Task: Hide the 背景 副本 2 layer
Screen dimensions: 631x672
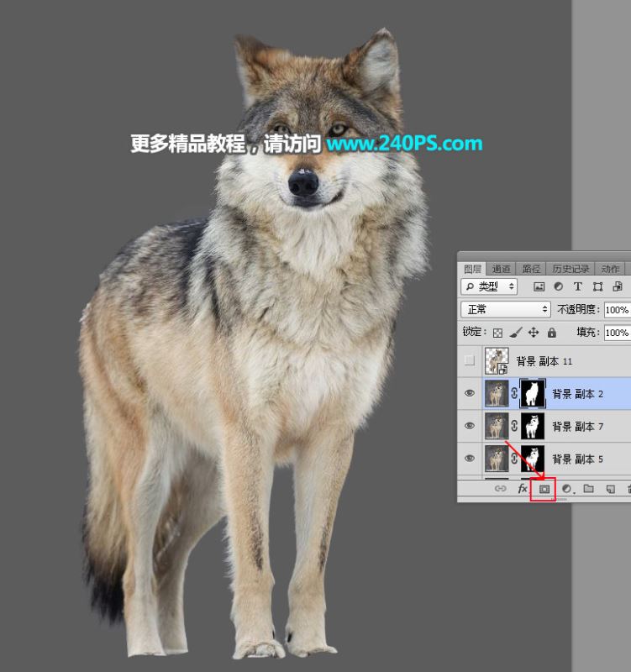Action: click(x=470, y=393)
